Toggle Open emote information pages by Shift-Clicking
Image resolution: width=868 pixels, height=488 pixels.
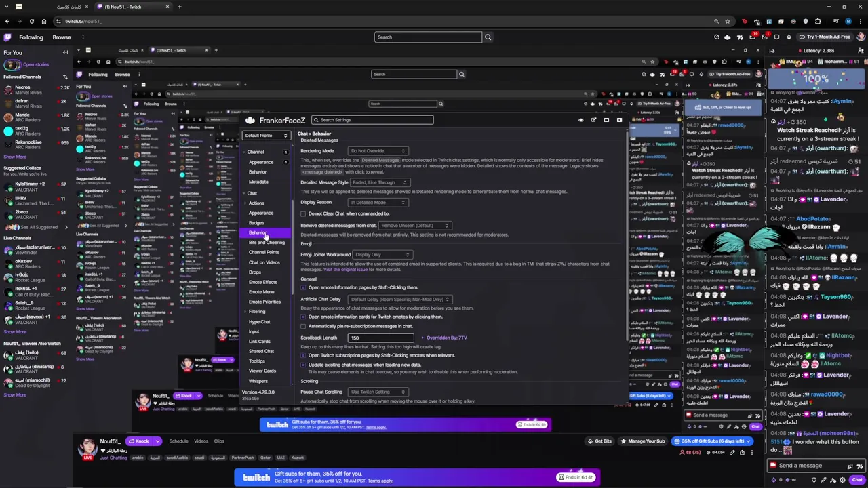coord(303,287)
